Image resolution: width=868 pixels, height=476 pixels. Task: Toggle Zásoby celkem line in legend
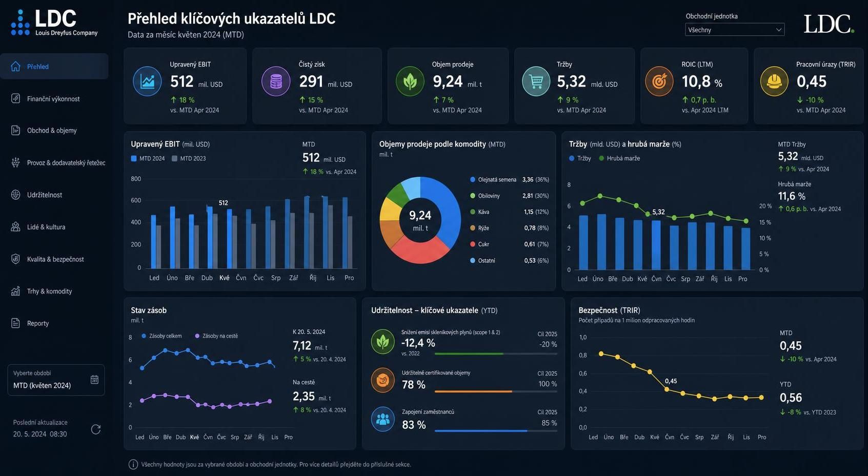162,336
